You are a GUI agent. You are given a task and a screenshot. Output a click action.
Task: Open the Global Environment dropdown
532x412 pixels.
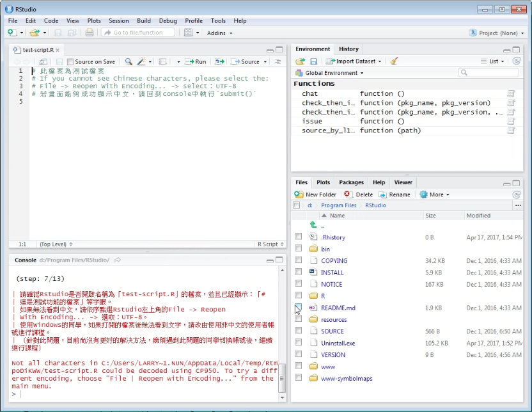coord(329,73)
